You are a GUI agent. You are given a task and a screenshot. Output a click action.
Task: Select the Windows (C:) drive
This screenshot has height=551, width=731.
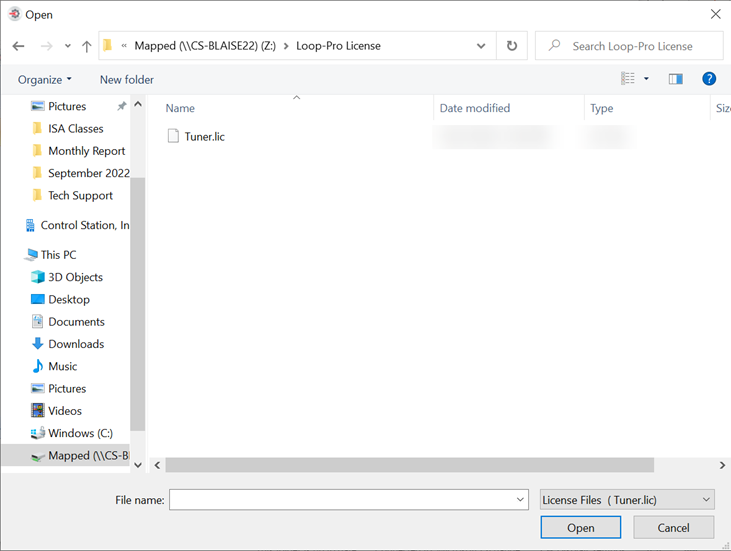(81, 433)
